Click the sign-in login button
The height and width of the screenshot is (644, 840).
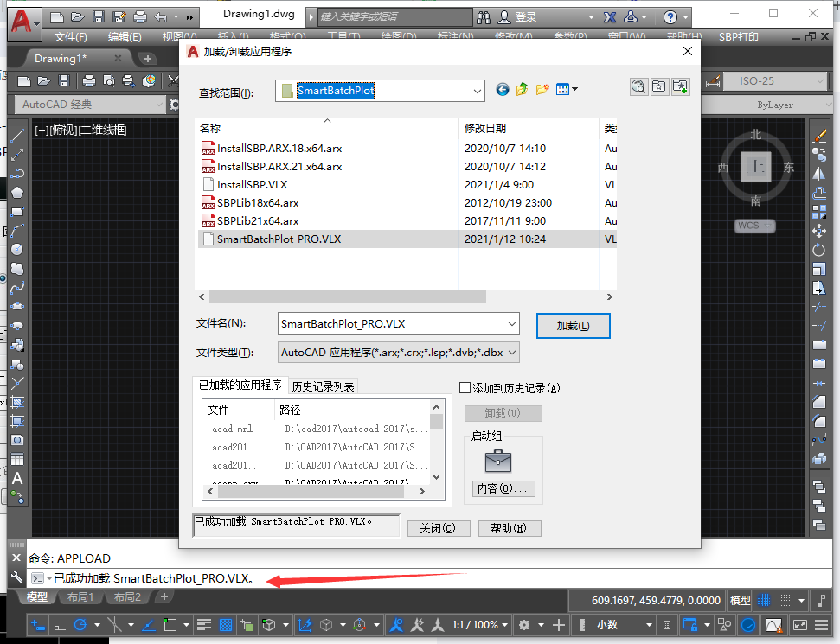[517, 17]
